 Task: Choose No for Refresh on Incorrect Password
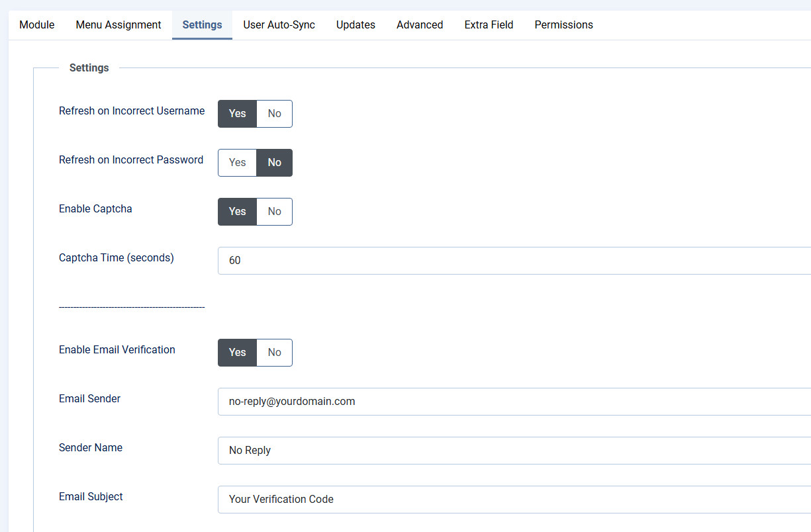(x=274, y=163)
